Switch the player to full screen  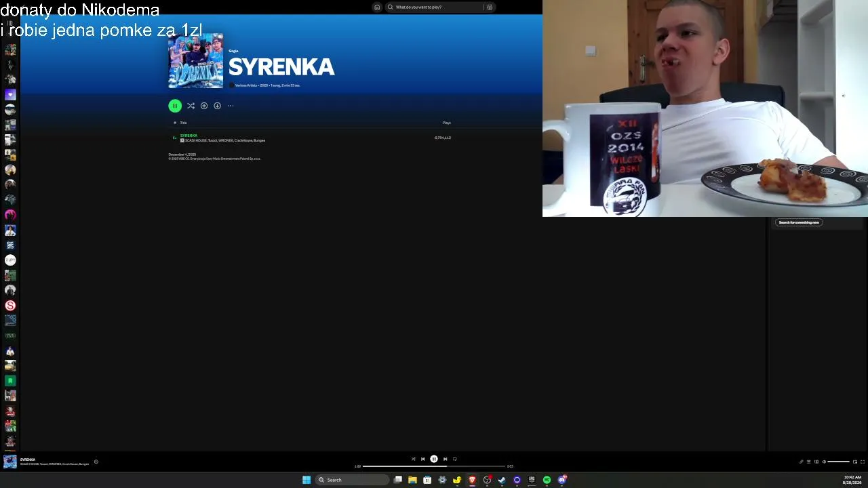(x=863, y=462)
